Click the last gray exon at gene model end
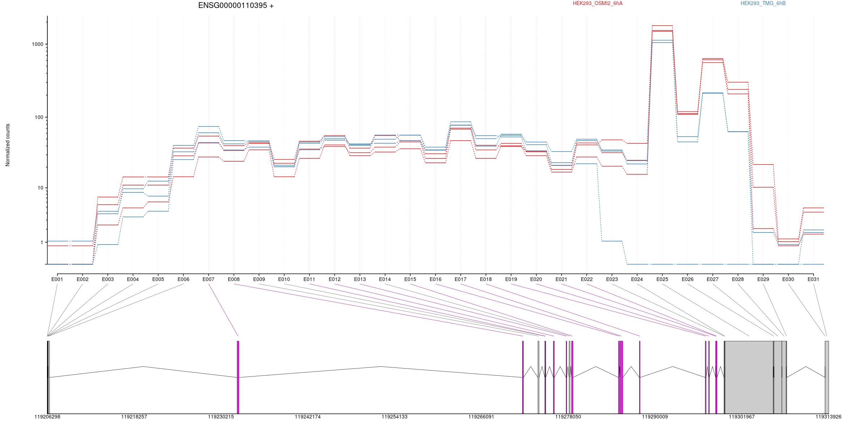 coord(827,377)
